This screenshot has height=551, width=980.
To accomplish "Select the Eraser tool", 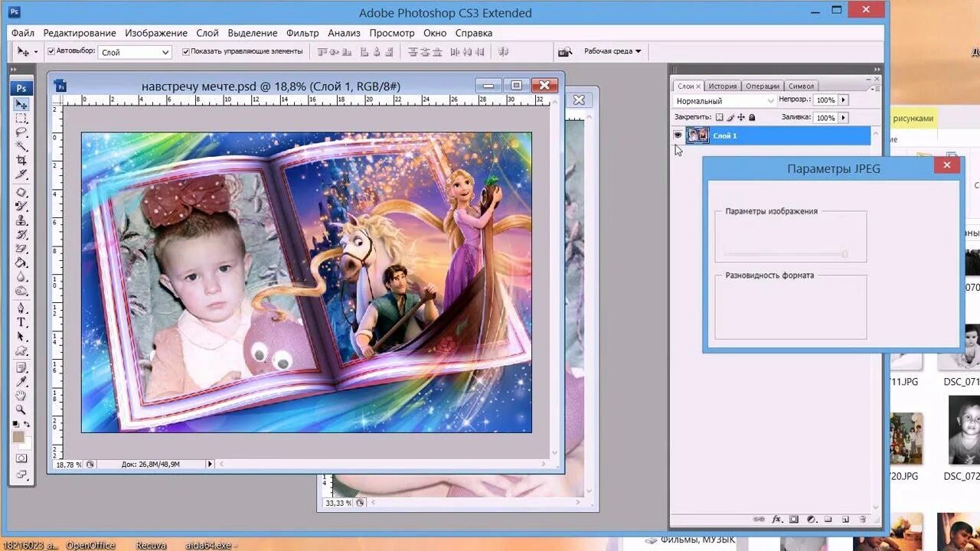I will point(21,249).
